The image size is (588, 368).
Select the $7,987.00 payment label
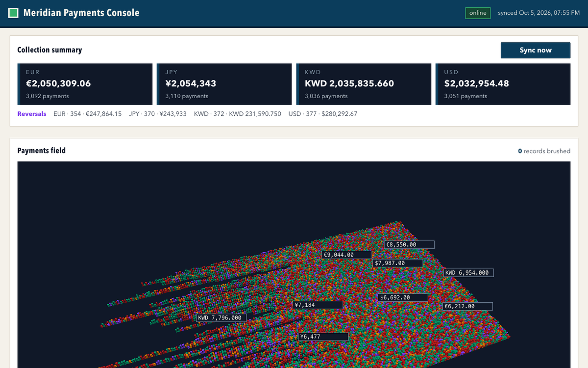point(398,263)
